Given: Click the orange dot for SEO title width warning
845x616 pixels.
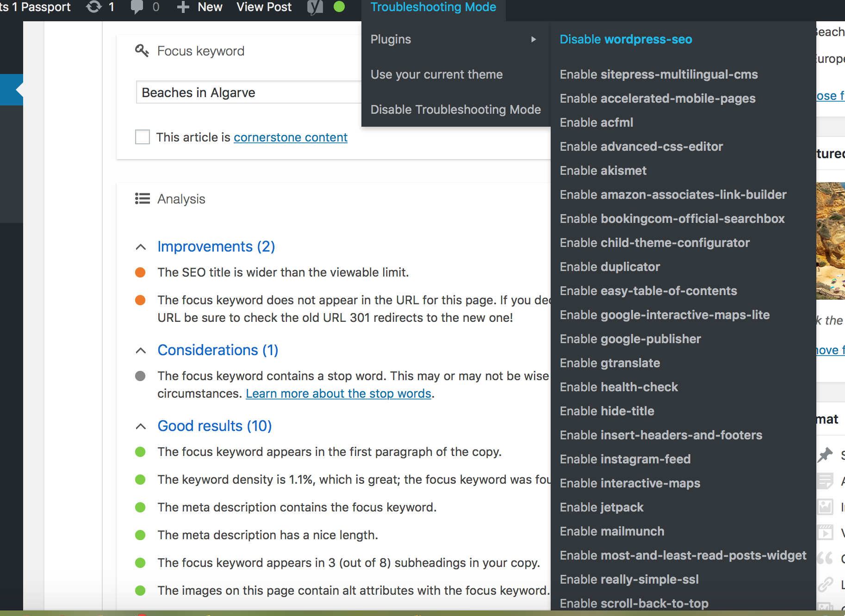Looking at the screenshot, I should click(x=140, y=272).
